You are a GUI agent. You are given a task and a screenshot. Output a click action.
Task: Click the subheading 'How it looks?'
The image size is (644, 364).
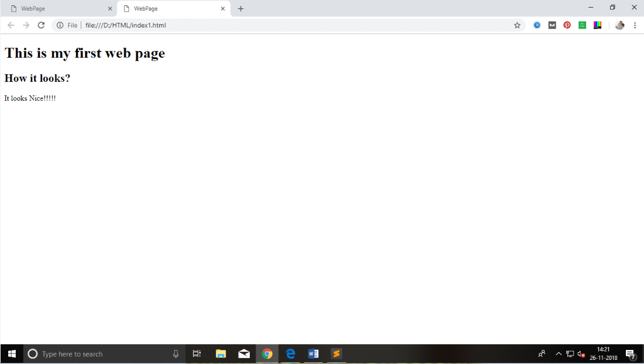pos(37,78)
